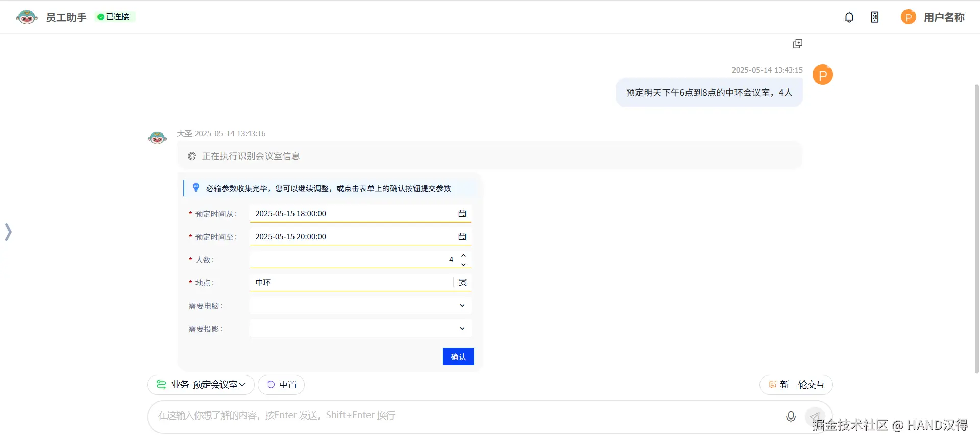This screenshot has height=444, width=980.
Task: Open the 用户名称 user menu
Action: point(933,17)
